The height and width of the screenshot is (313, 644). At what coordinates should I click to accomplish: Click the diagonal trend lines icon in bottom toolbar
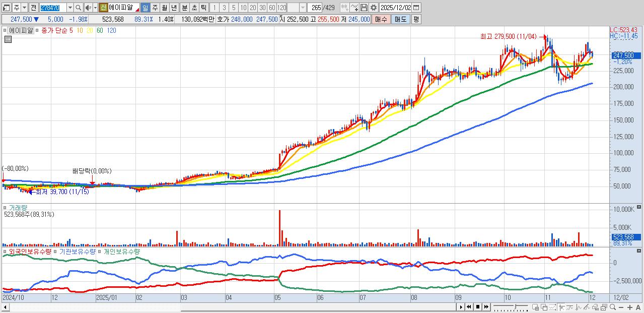[x=587, y=307]
